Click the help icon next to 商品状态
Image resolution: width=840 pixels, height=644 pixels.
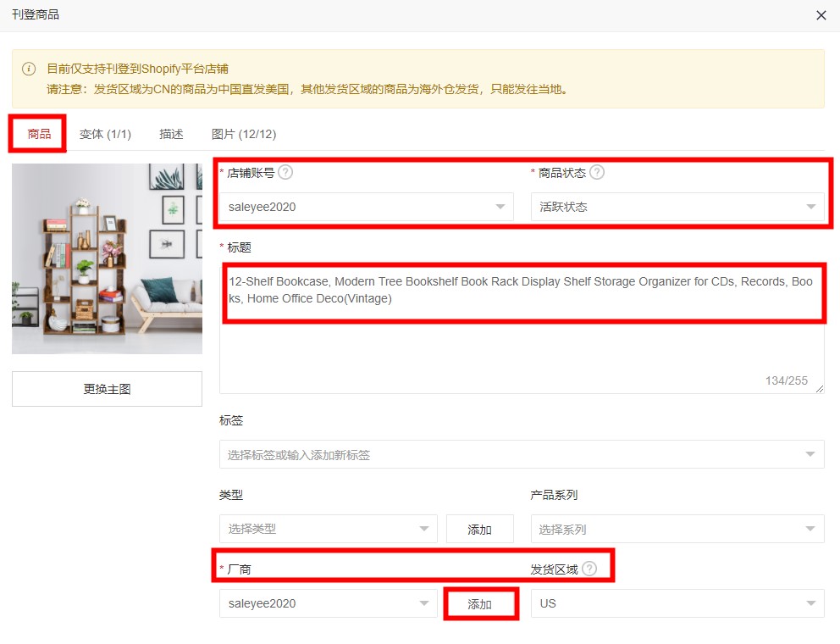pyautogui.click(x=597, y=172)
